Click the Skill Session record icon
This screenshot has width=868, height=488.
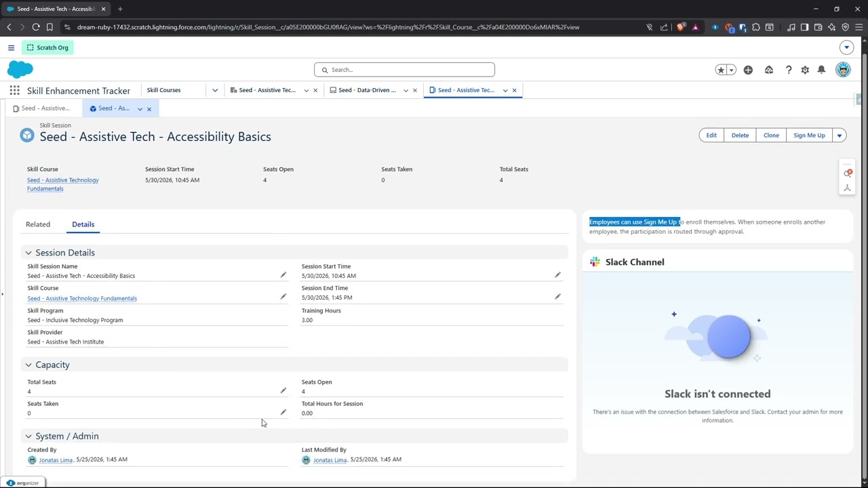[x=27, y=135]
